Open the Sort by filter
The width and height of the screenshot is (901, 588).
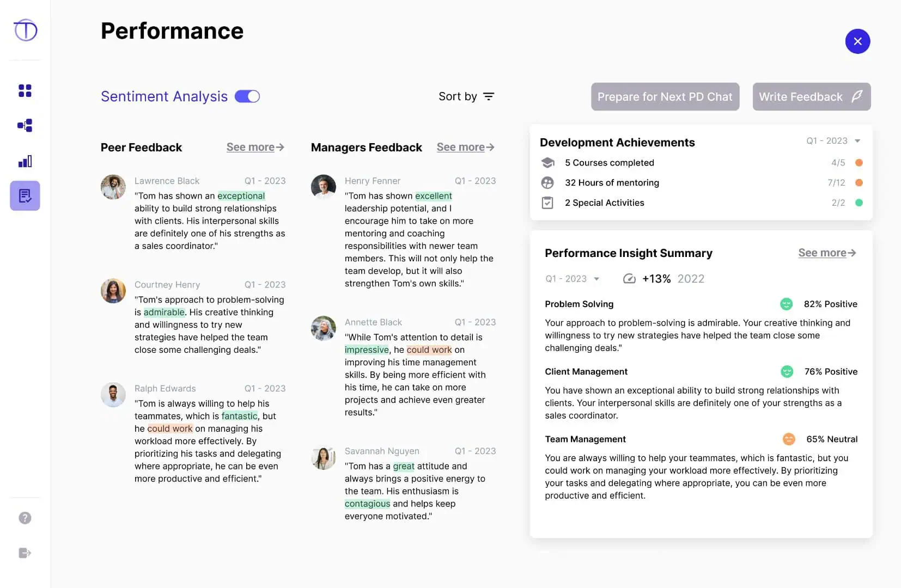pos(466,96)
